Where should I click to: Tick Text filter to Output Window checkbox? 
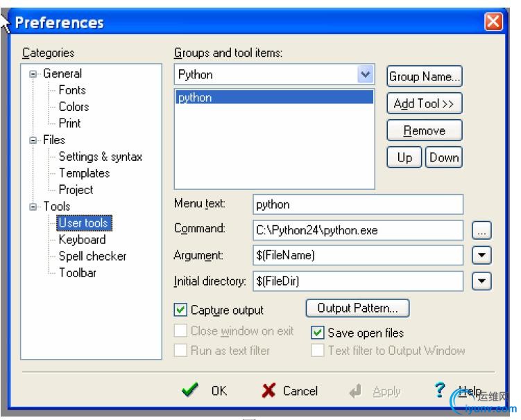tap(317, 350)
